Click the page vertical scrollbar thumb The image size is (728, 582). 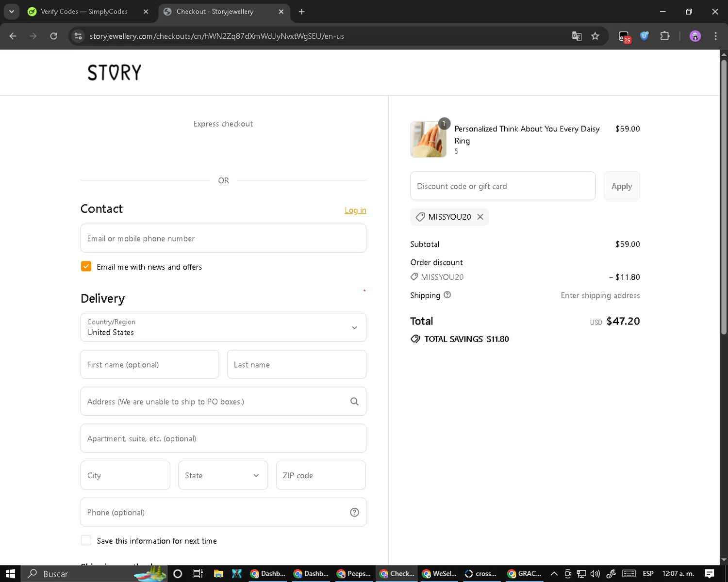(724, 196)
